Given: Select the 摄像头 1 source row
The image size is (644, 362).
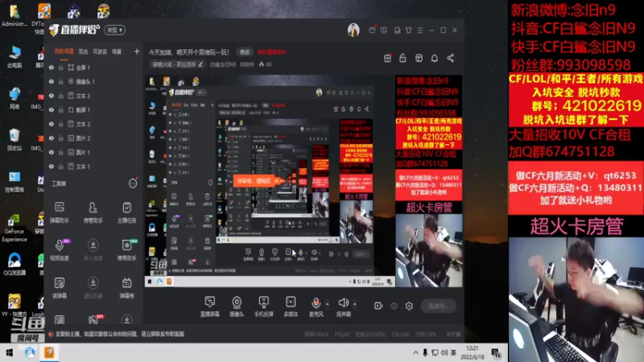Looking at the screenshot, I should click(93, 82).
